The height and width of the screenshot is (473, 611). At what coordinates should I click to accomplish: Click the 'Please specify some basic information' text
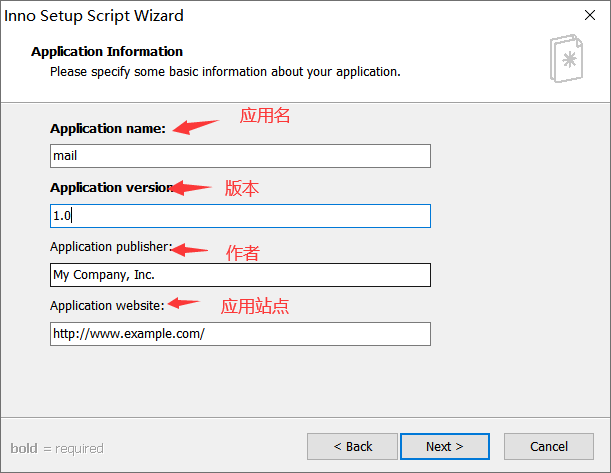coord(225,72)
